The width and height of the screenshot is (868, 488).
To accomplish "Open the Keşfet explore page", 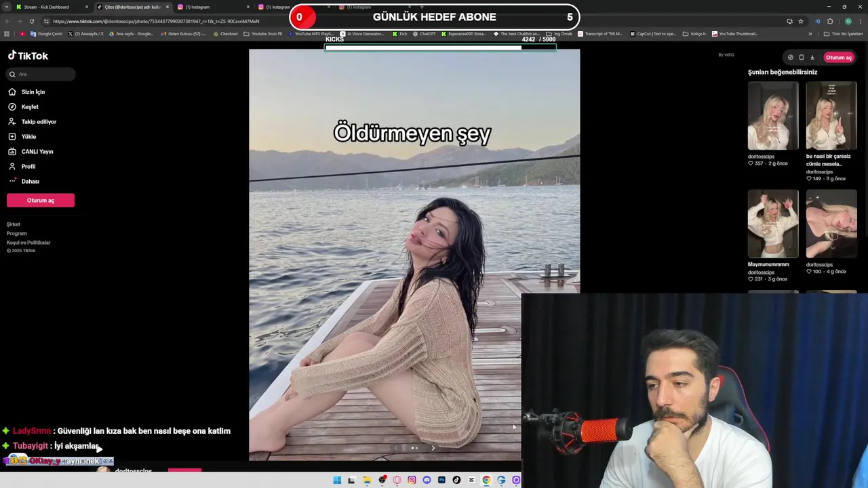I will [23, 106].
